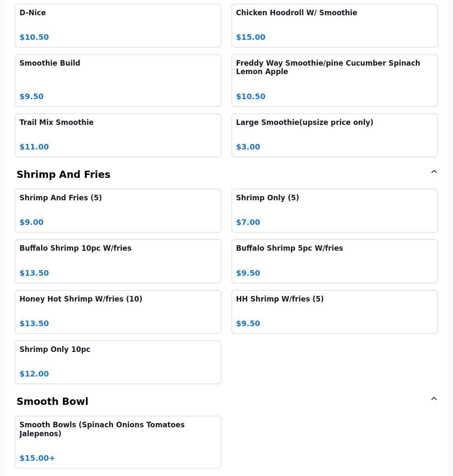Click the $12.00 Shrimp Only 10pc price
The image size is (453, 476).
coord(34,374)
